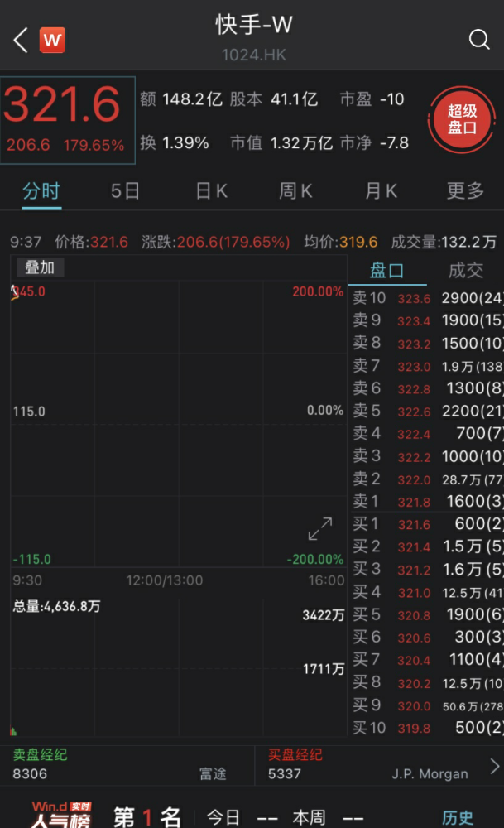The height and width of the screenshot is (828, 504).
Task: Tap the 卖8 row at 323.2
Action: (428, 344)
